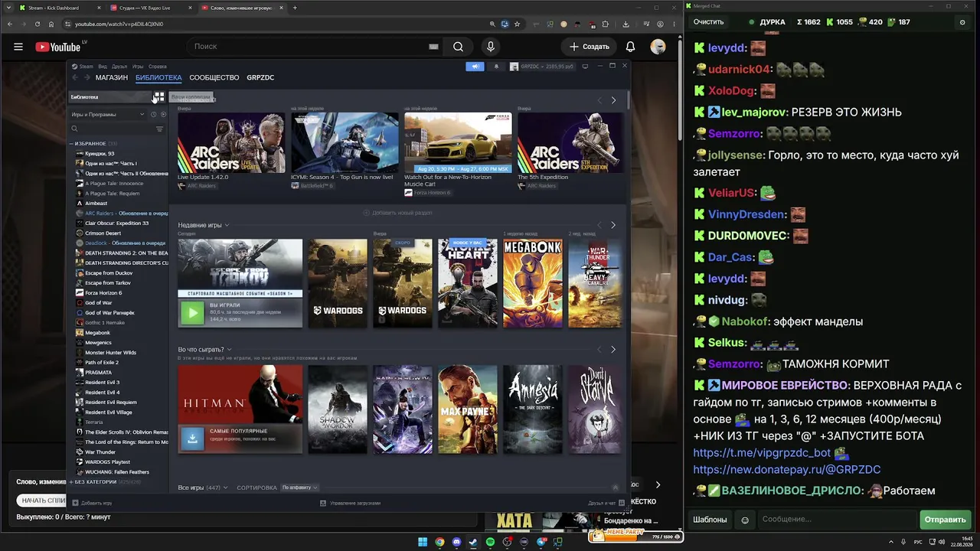
Task: Start YouTube voice search microphone
Action: coord(491,47)
